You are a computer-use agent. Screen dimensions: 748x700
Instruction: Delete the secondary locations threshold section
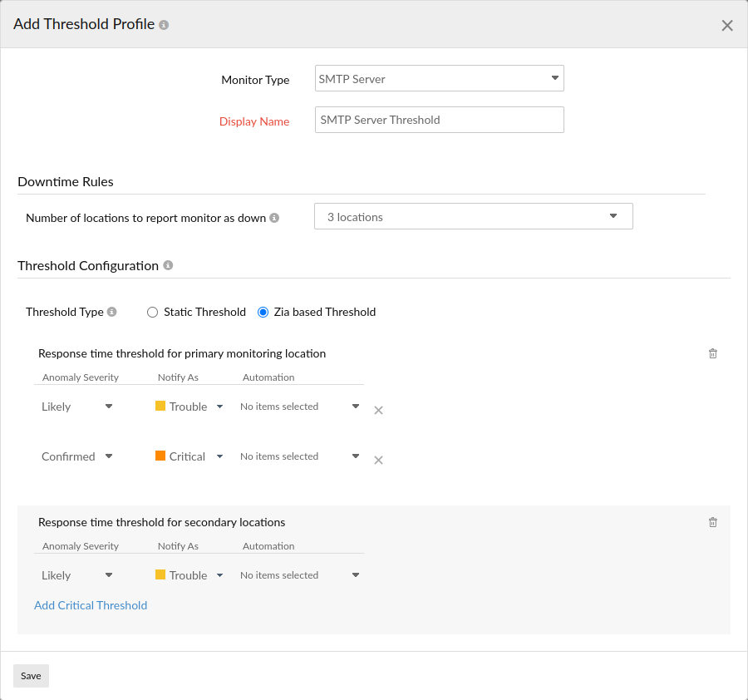[x=712, y=522]
